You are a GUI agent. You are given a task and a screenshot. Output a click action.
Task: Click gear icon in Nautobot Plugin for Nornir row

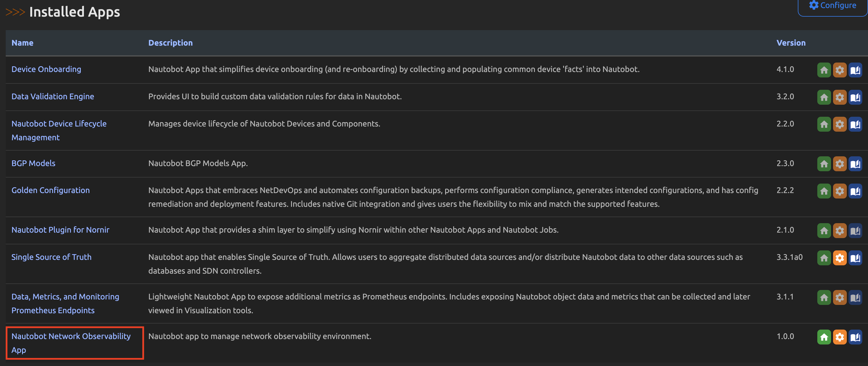click(x=839, y=231)
